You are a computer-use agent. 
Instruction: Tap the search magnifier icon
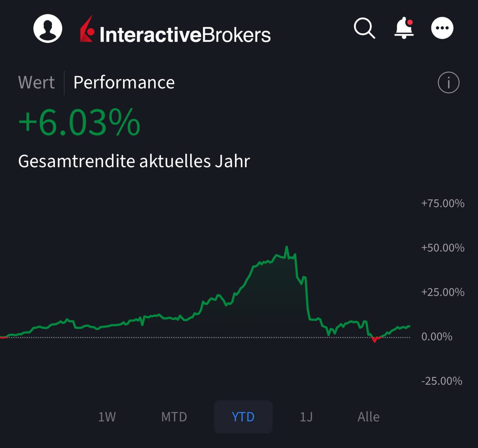click(364, 28)
